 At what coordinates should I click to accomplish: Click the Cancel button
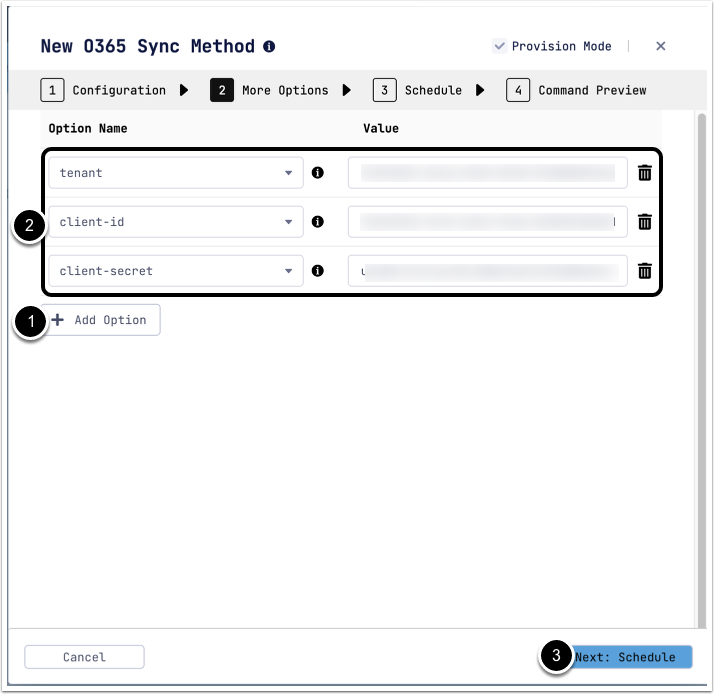84,657
